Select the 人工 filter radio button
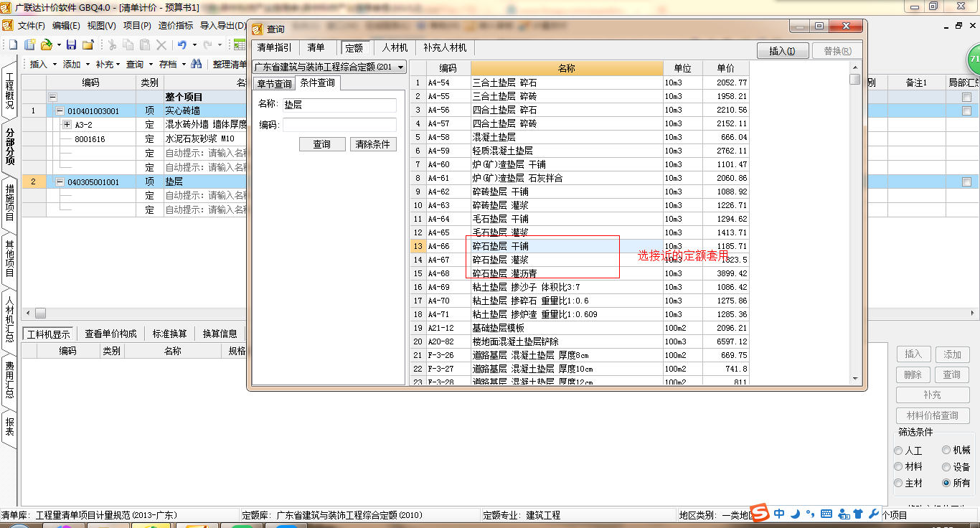This screenshot has height=528, width=980. pos(899,451)
